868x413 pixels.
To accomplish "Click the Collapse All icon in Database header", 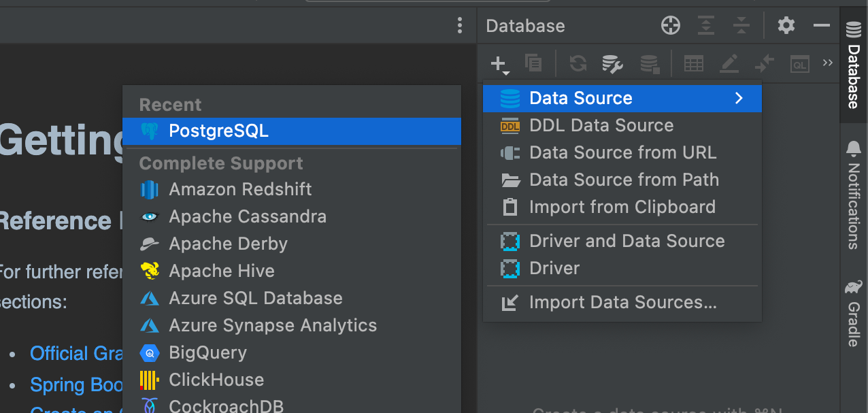I will tap(741, 26).
